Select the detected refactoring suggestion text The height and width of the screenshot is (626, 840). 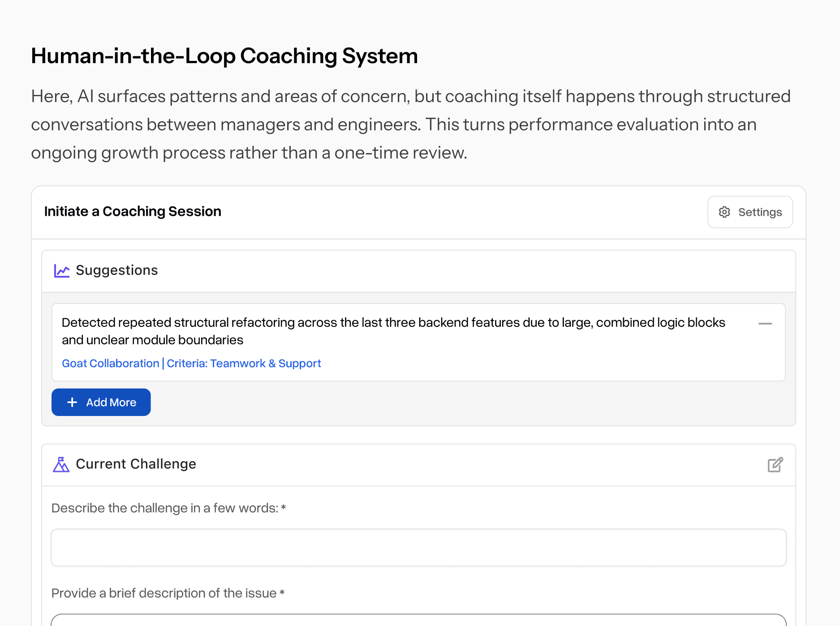pos(393,331)
